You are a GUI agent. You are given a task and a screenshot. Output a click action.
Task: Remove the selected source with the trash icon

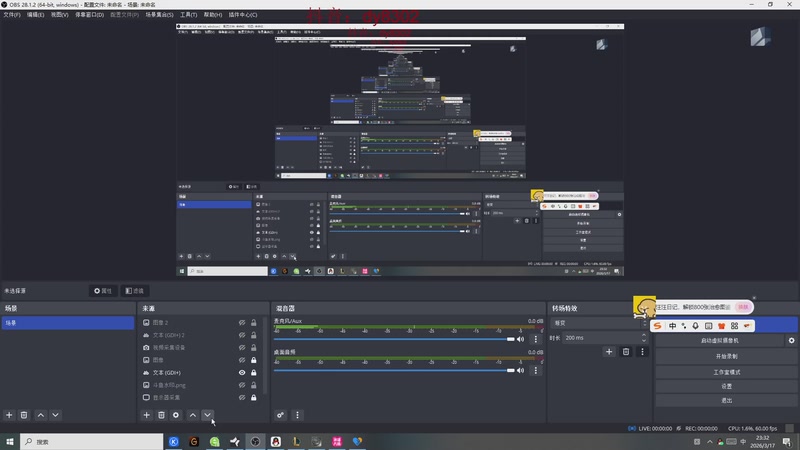pyautogui.click(x=161, y=415)
